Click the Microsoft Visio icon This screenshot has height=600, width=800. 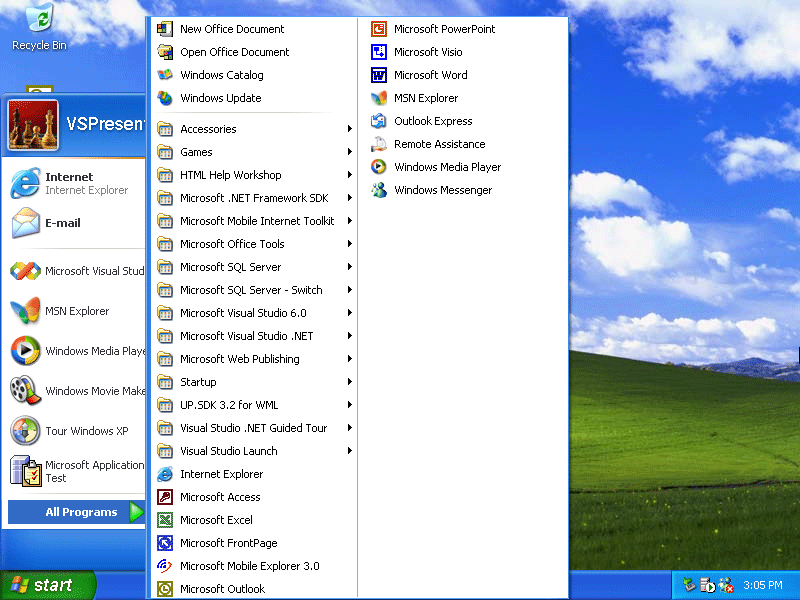379,52
